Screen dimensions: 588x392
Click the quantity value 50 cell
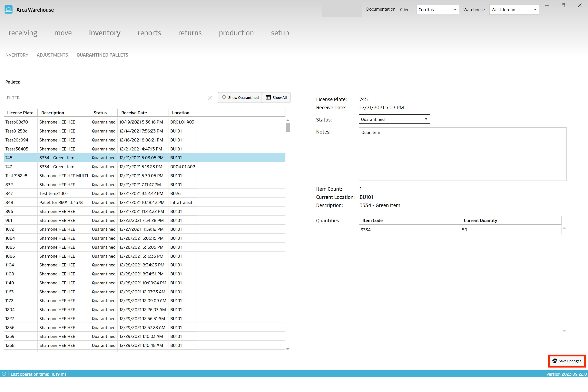coord(510,230)
